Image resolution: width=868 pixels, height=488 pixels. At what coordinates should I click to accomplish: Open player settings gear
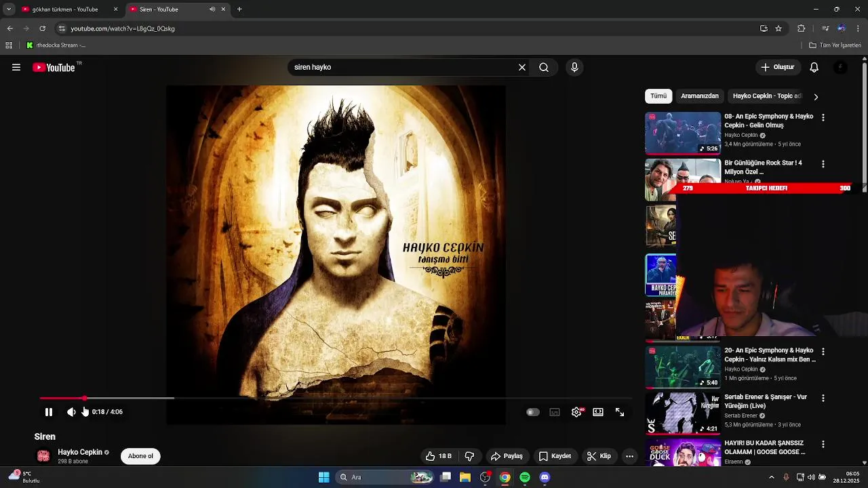576,412
